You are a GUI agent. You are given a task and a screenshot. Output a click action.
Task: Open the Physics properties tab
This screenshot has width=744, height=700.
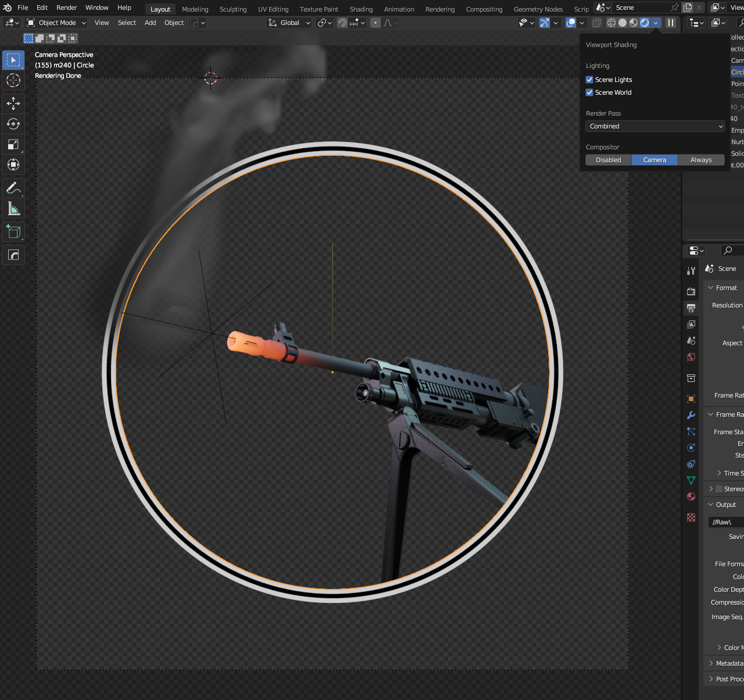pyautogui.click(x=691, y=448)
